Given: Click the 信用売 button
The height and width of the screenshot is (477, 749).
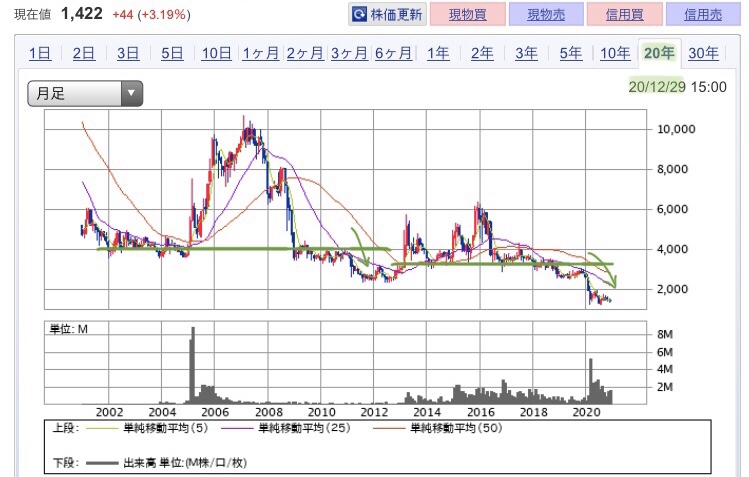Looking at the screenshot, I should pyautogui.click(x=703, y=14).
